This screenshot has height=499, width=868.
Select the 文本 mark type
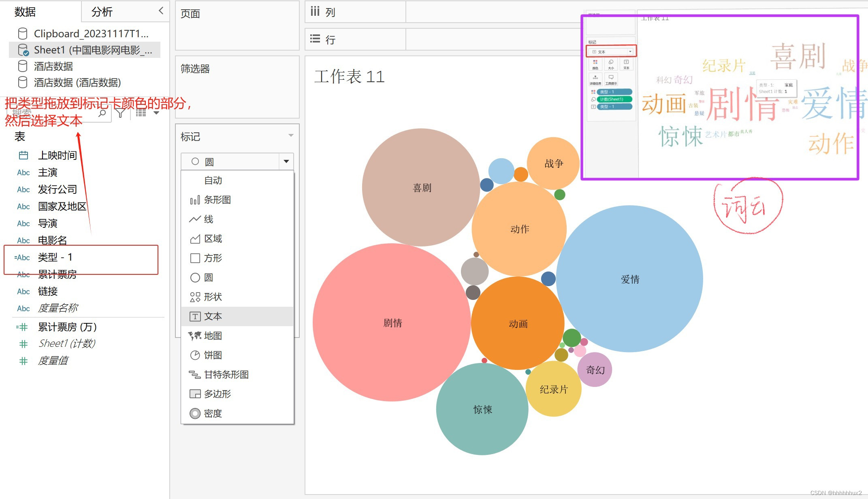[x=213, y=316]
